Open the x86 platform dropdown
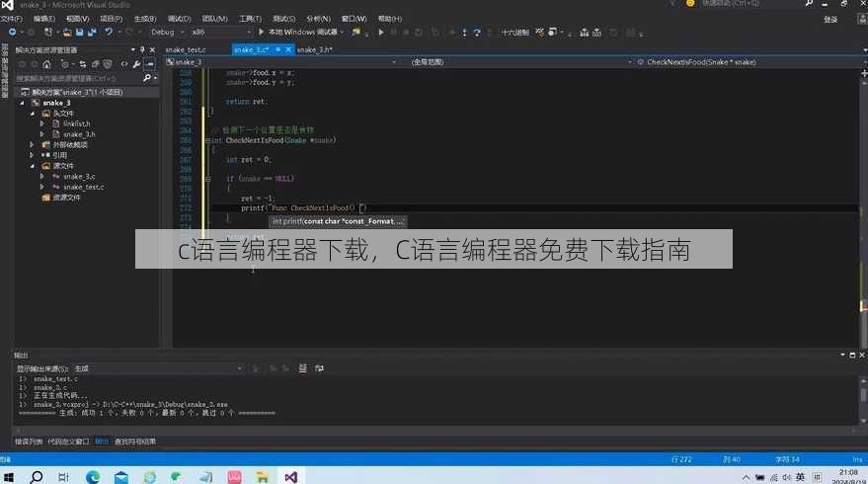 pyautogui.click(x=221, y=33)
